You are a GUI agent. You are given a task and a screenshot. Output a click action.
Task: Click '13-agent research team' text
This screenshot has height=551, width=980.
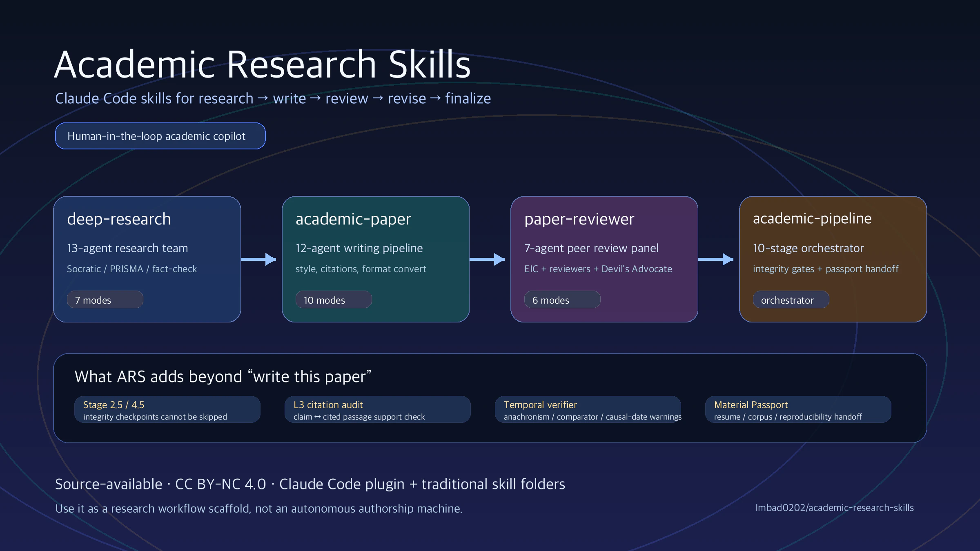(127, 248)
